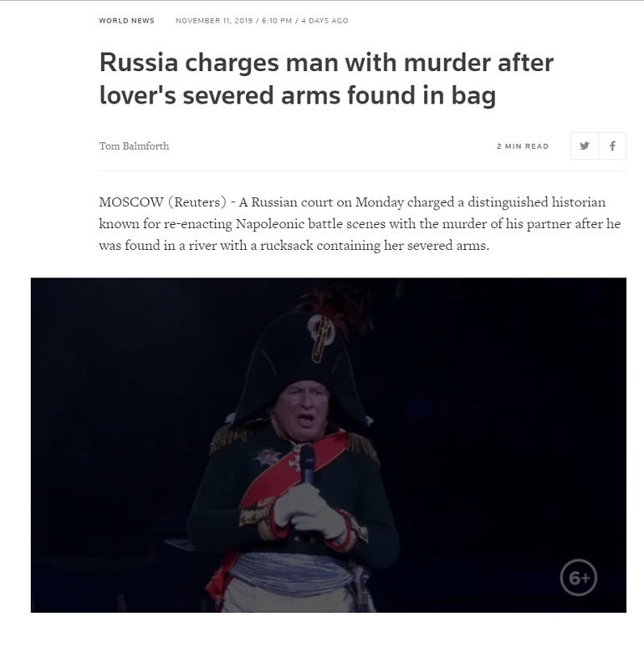
Task: Open the Napoleon re-enactor photo
Action: (329, 445)
